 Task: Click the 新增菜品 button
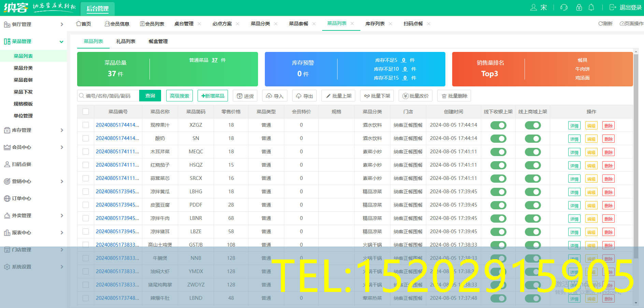point(213,96)
